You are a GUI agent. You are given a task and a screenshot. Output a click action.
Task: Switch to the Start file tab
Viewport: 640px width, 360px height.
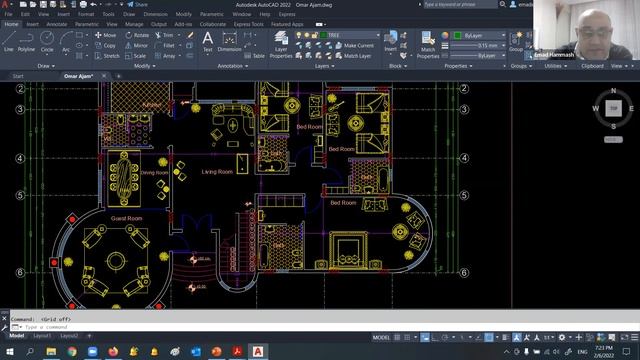pyautogui.click(x=18, y=76)
